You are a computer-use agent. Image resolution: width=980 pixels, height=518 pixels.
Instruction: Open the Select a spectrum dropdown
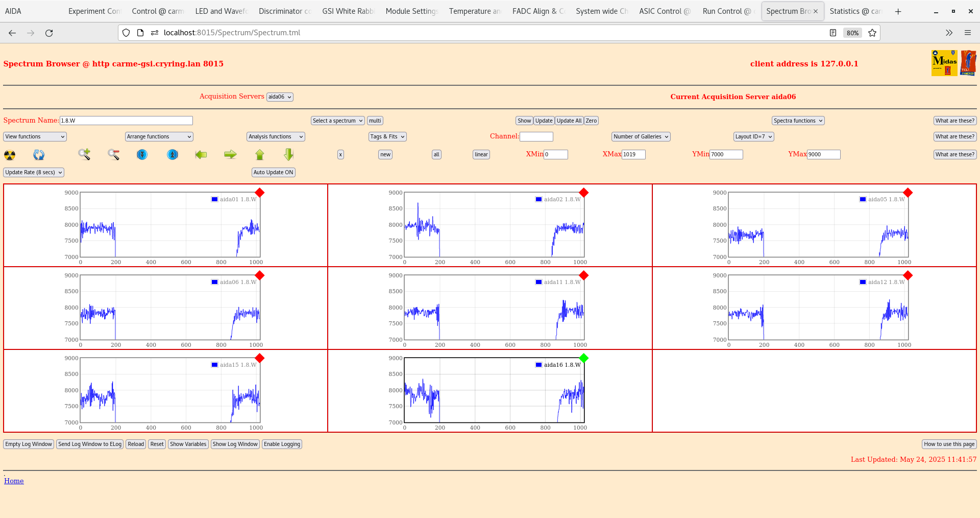coord(337,121)
